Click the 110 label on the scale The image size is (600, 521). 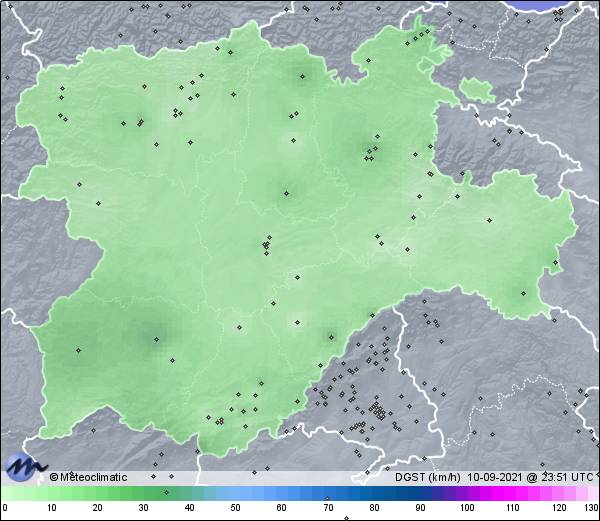tap(513, 508)
